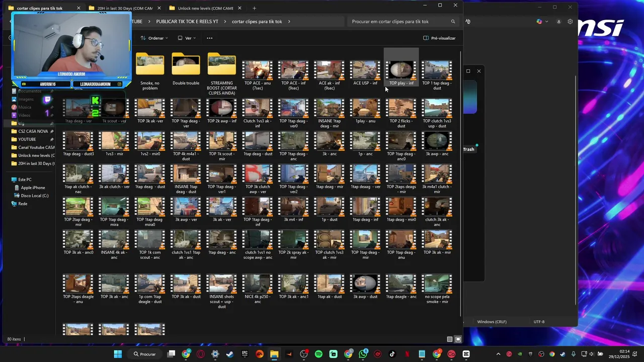Select the TOP 2 flicks - dust clip
Image resolution: width=644 pixels, height=362 pixels.
[x=401, y=113]
